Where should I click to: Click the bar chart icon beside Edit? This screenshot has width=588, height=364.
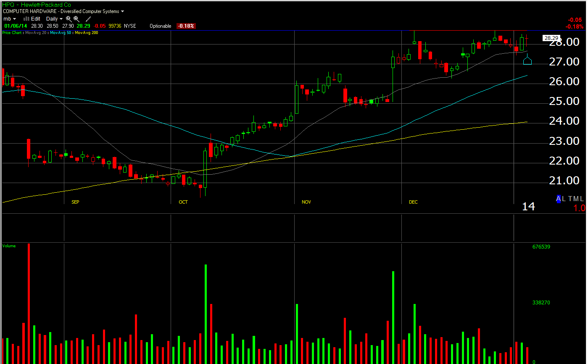click(x=26, y=19)
